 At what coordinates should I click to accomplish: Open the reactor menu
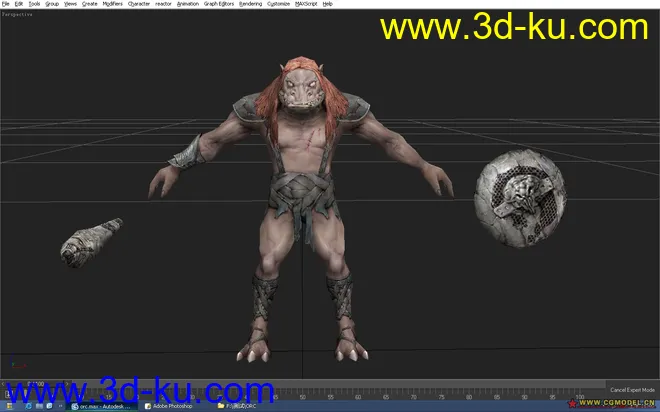163,4
